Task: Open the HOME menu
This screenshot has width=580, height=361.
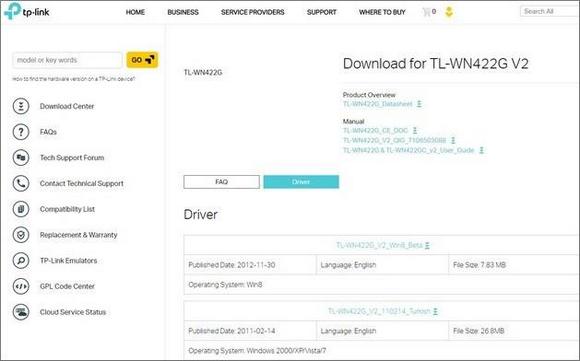Action: [135, 12]
